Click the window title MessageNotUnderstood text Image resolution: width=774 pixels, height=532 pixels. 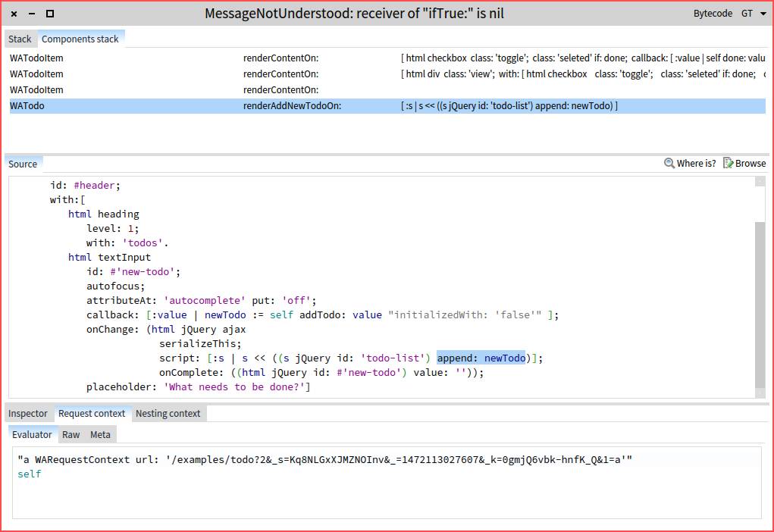pos(354,14)
